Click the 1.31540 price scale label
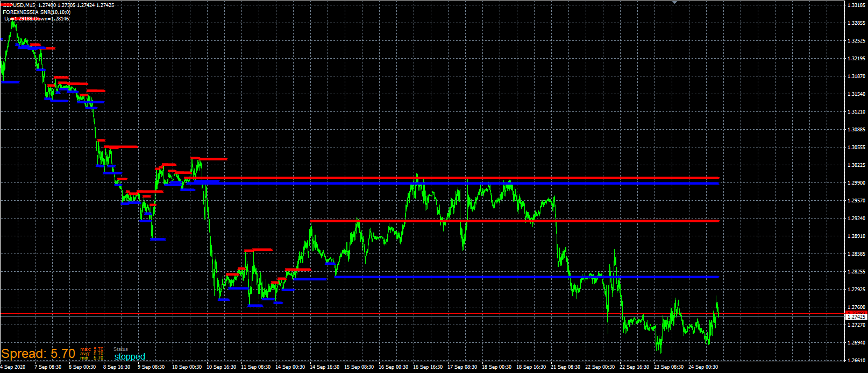Image resolution: width=868 pixels, height=373 pixels. pyautogui.click(x=856, y=94)
